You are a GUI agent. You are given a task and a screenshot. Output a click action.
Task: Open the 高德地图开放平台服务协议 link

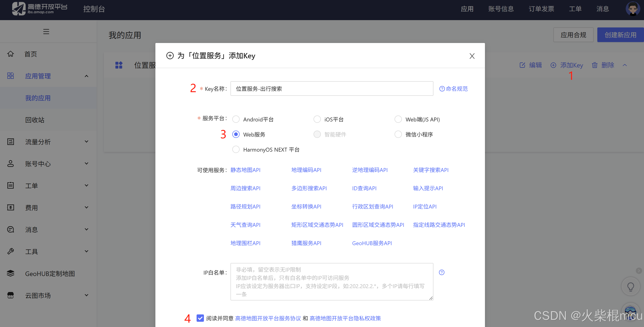tap(268, 318)
